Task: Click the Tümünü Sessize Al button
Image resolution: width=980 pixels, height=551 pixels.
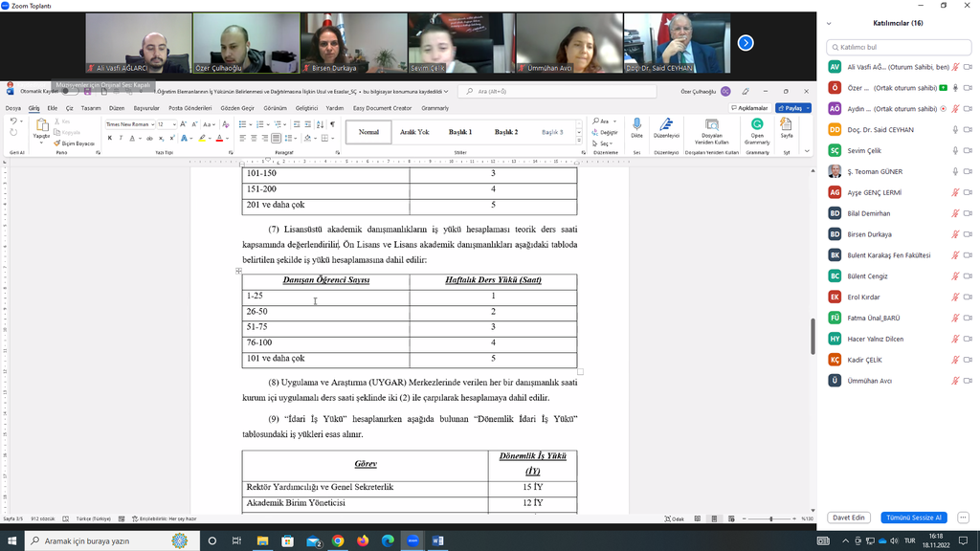Action: click(913, 518)
